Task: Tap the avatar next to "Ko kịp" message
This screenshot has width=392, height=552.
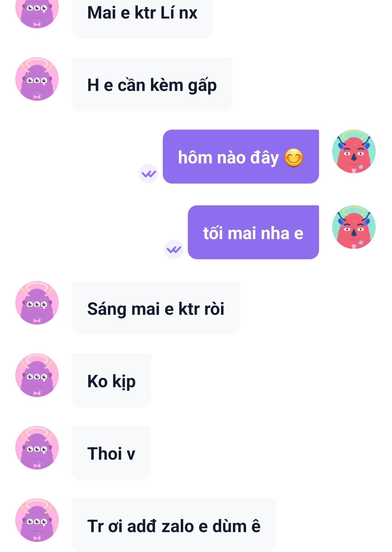Action: 37,375
